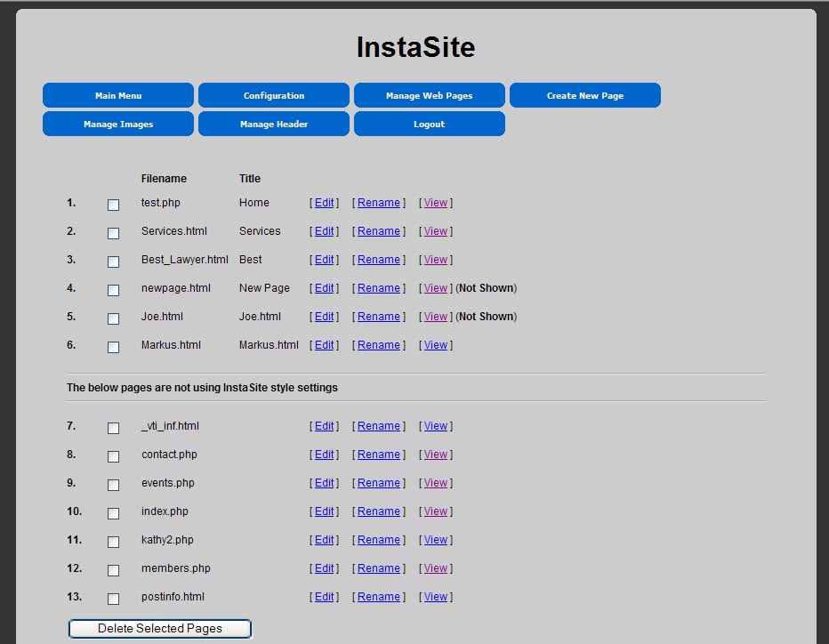This screenshot has height=644, width=829.
Task: Edit Markus.html
Action: click(324, 345)
